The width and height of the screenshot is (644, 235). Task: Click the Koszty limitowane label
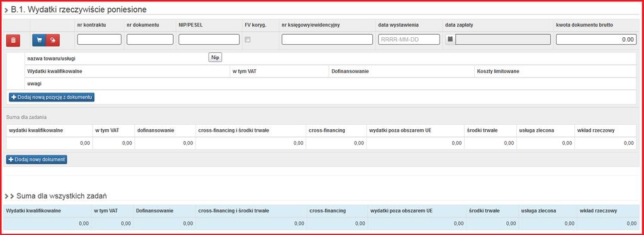(498, 71)
